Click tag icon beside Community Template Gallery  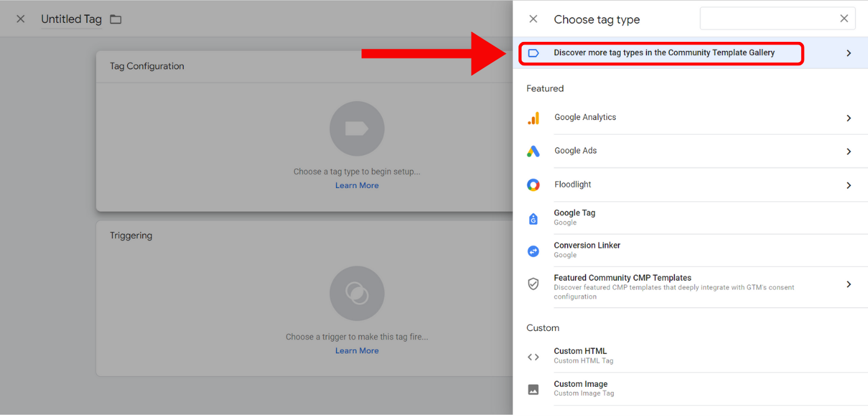(x=534, y=53)
